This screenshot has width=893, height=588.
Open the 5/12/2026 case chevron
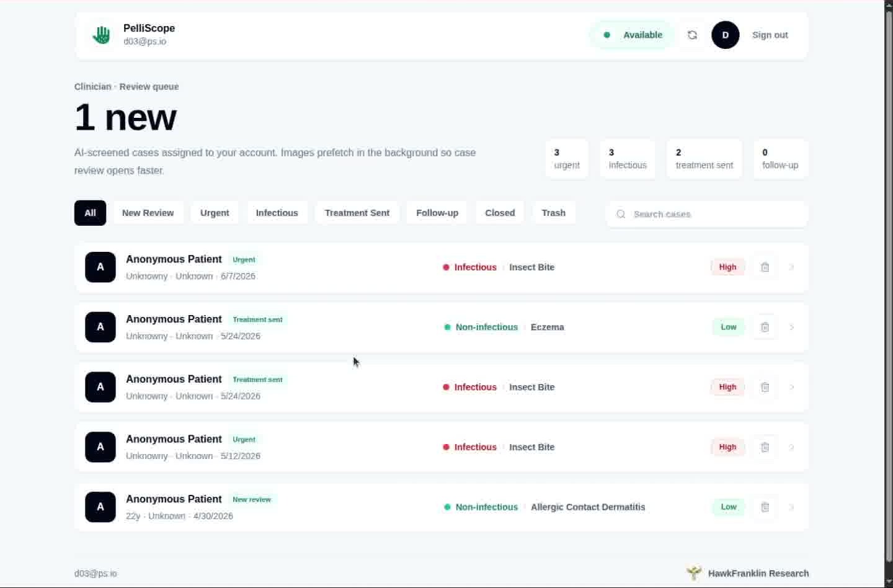point(792,447)
